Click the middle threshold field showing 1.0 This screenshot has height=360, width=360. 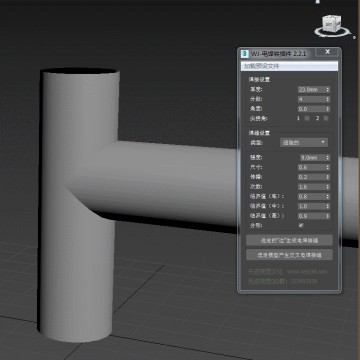[312, 206]
